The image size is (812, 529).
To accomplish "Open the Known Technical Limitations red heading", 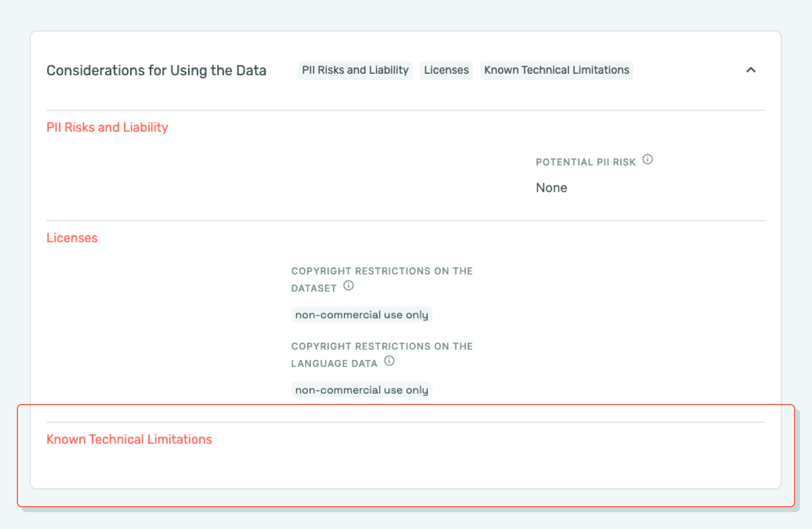I will 129,439.
